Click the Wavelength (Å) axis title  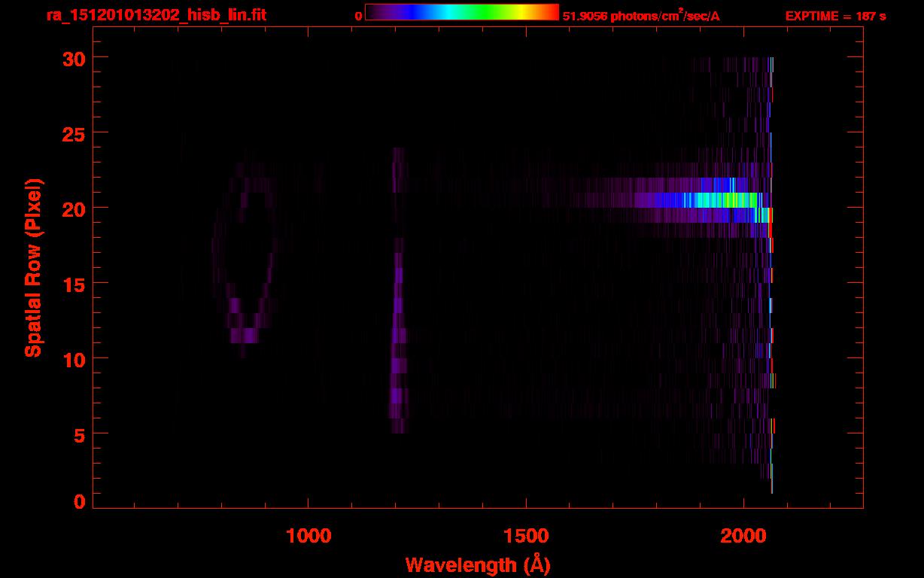pyautogui.click(x=477, y=564)
